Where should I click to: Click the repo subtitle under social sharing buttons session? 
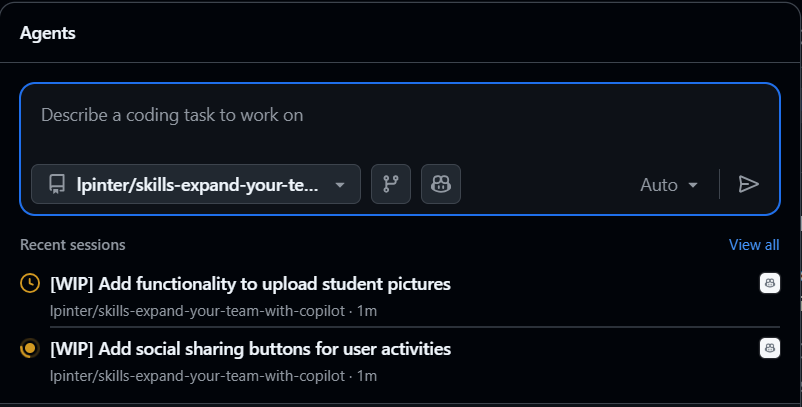pyautogui.click(x=213, y=376)
